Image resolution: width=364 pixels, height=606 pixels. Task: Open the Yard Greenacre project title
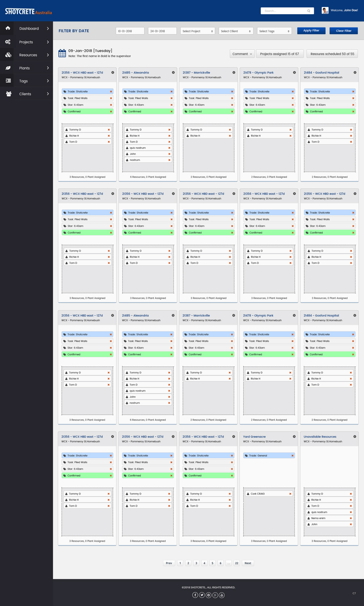[x=255, y=437]
